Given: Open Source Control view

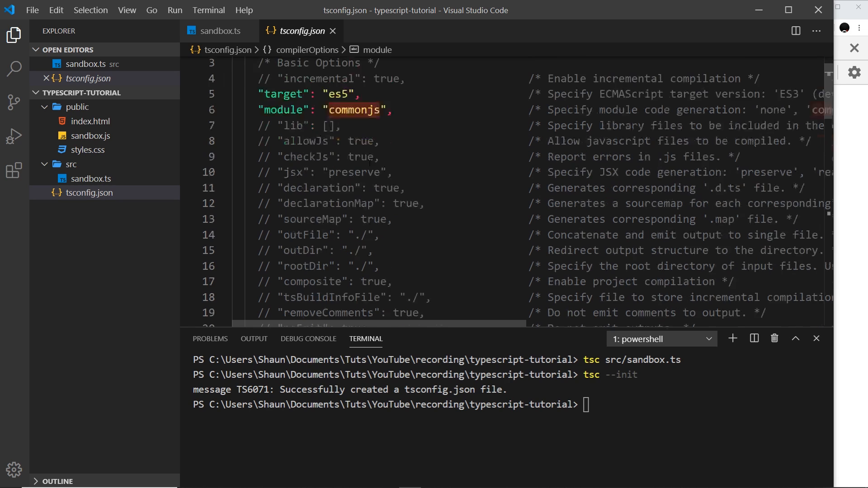Looking at the screenshot, I should 14,102.
